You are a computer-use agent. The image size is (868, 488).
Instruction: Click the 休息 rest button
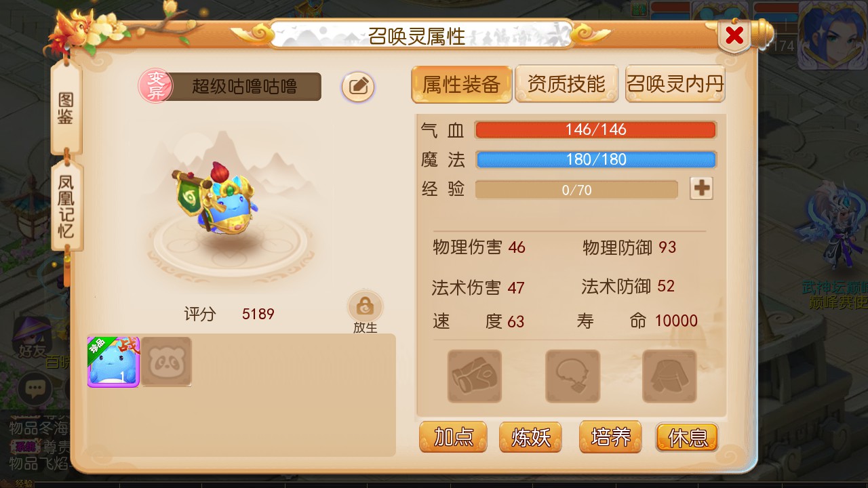[x=687, y=437]
